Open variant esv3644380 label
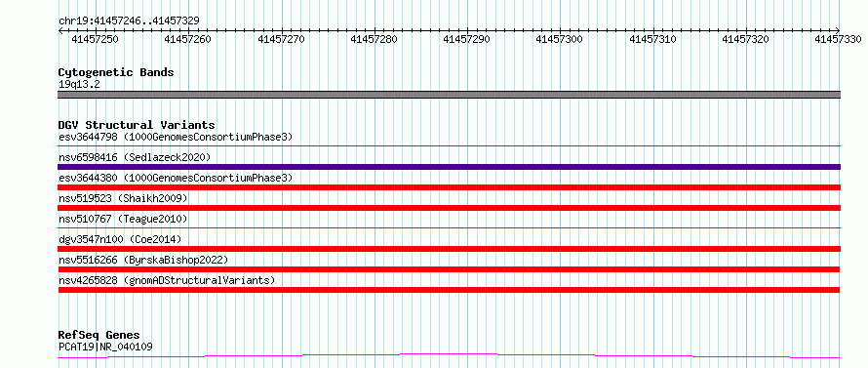 click(x=176, y=178)
